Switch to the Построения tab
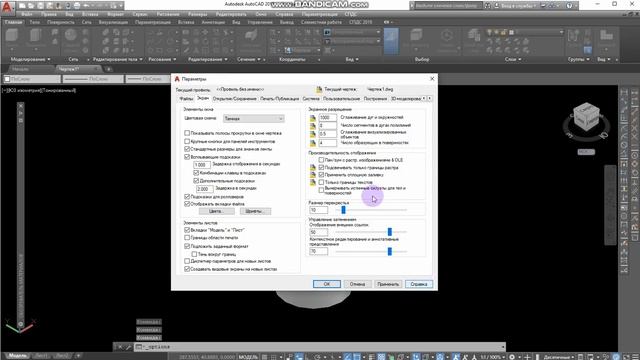 (x=375, y=98)
